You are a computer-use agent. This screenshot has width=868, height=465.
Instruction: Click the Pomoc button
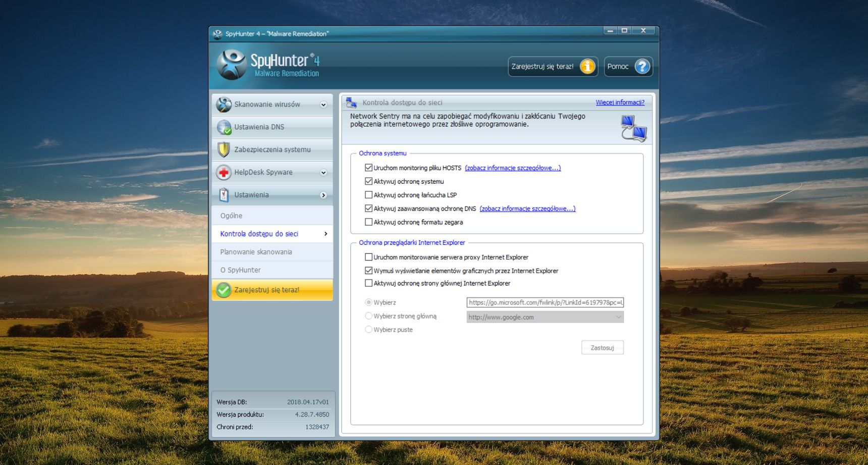pos(628,67)
